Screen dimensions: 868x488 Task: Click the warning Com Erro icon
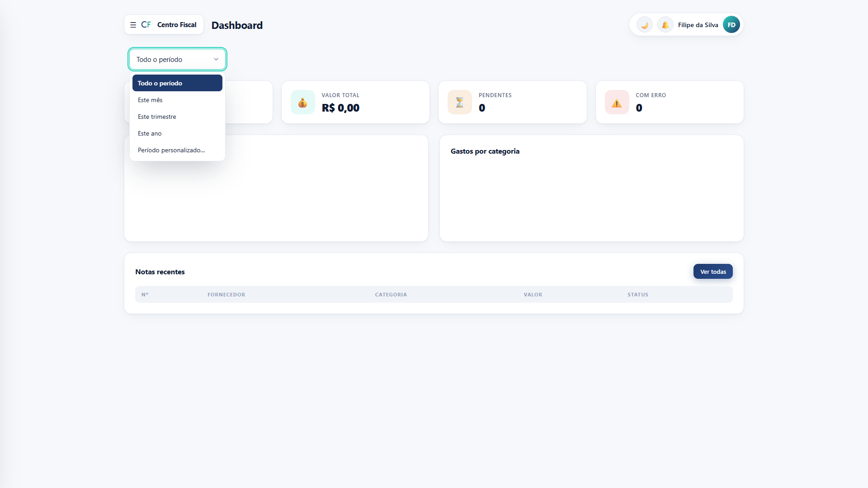click(617, 102)
